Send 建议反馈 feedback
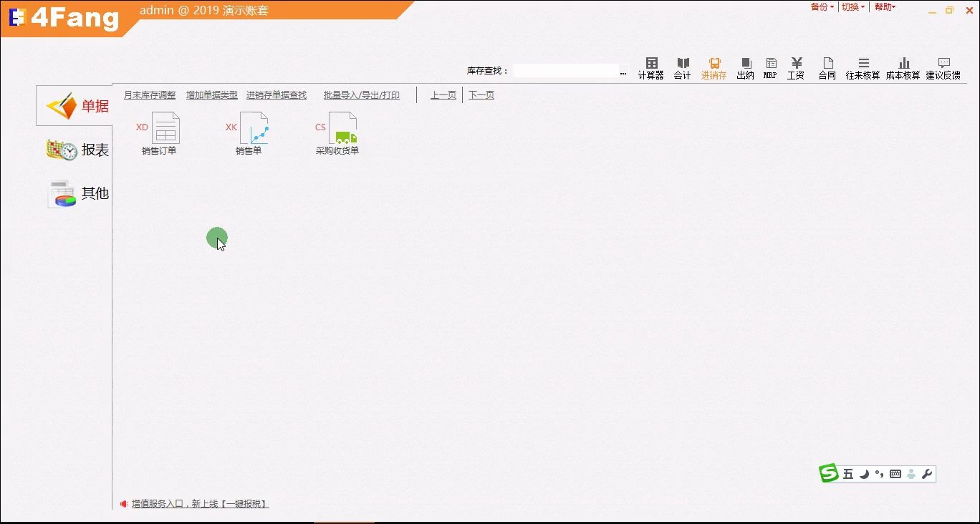 (x=943, y=67)
